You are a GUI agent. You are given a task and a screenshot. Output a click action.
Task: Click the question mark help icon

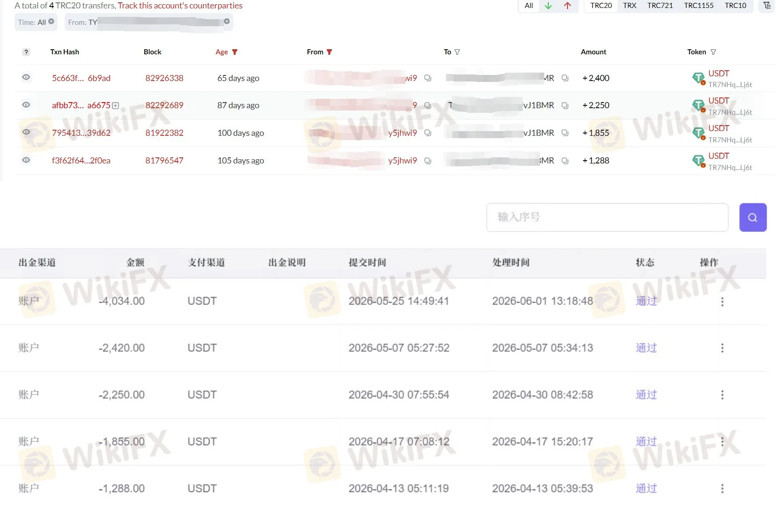26,52
